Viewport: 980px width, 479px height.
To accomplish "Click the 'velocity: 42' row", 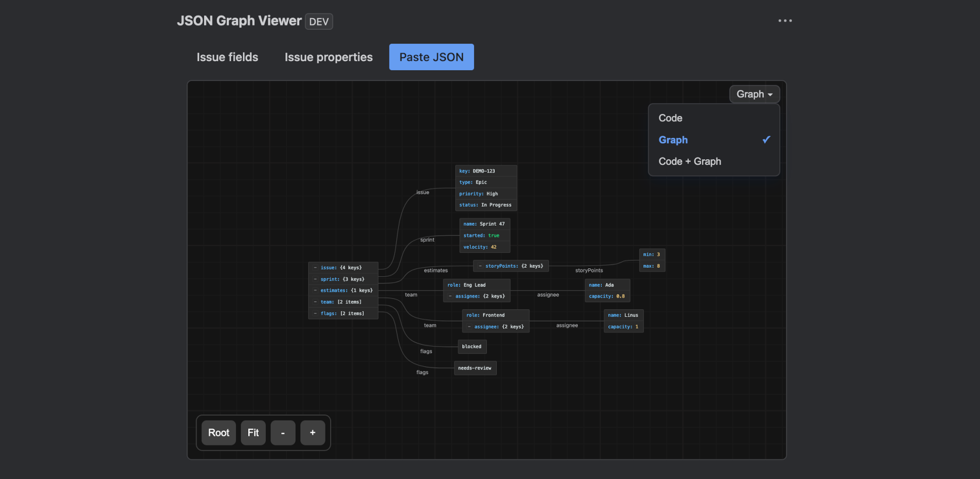I will [x=485, y=247].
